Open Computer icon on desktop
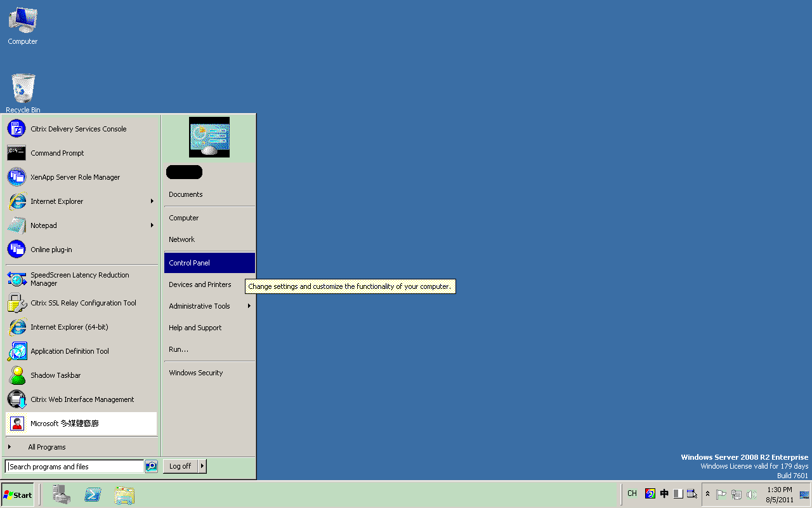 [23, 25]
